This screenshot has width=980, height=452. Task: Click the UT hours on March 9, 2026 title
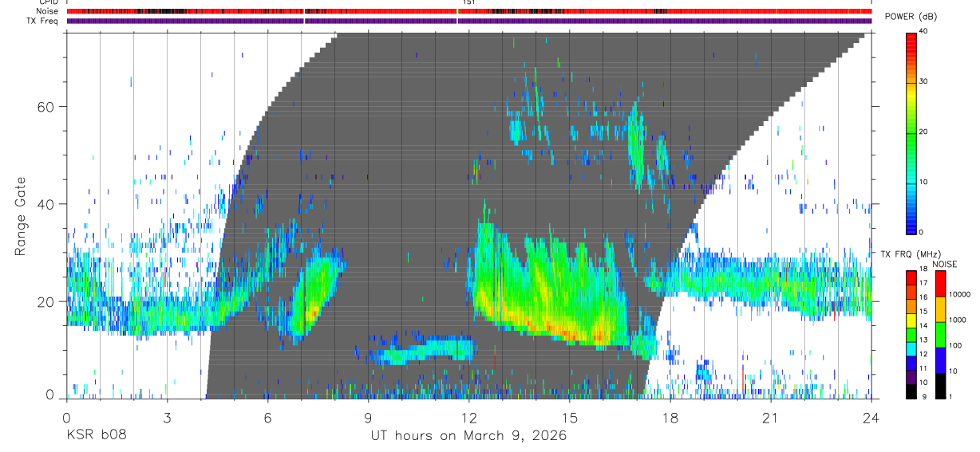pyautogui.click(x=468, y=436)
